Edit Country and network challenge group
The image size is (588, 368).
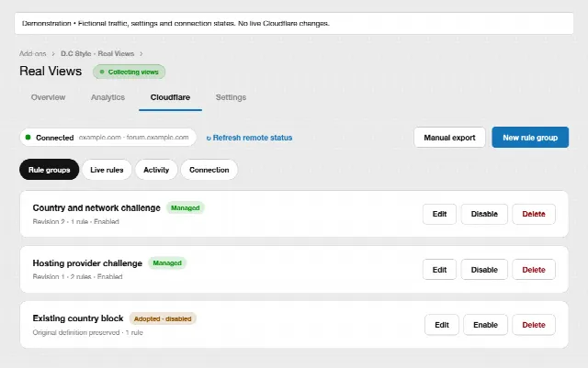point(439,214)
